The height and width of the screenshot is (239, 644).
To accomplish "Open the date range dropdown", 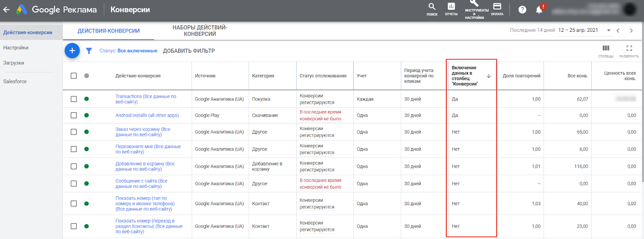I will [609, 31].
